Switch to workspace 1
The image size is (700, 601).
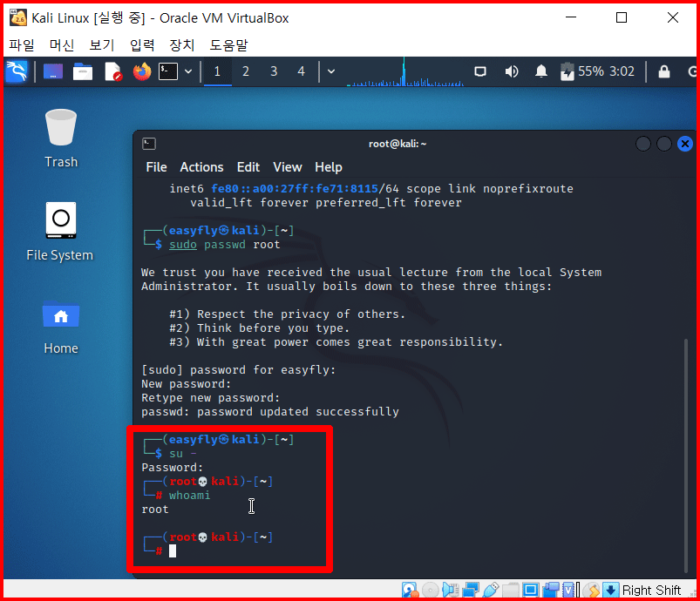coord(217,71)
